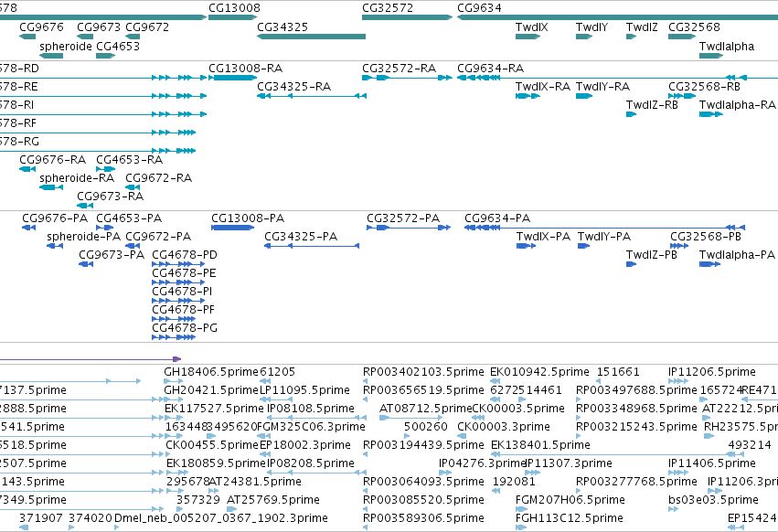
Task: Select the CG9673-PA protein label
Action: (x=112, y=255)
